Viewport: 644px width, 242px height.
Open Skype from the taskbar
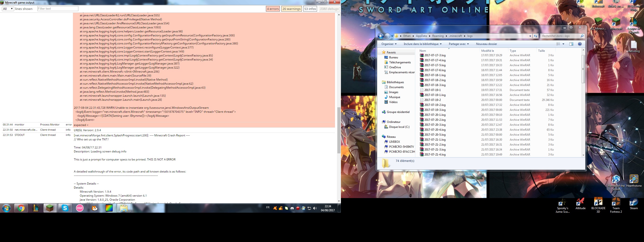[65, 208]
